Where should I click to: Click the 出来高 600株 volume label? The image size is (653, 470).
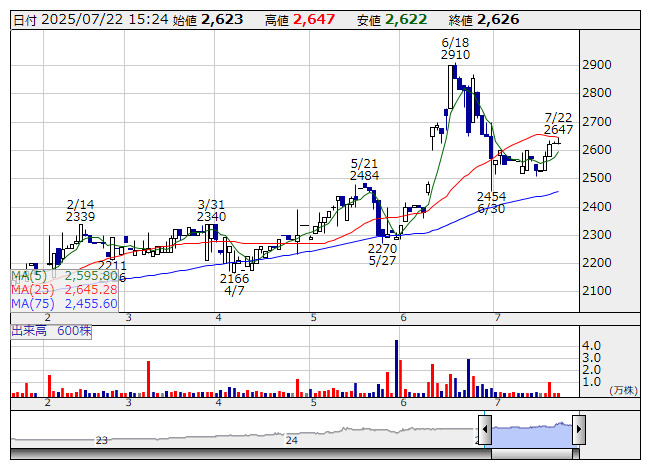pos(51,331)
